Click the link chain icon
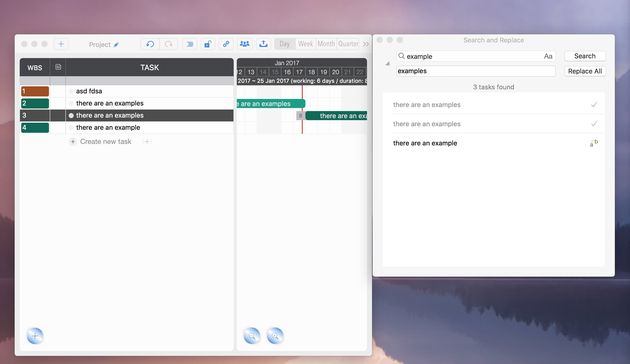The image size is (630, 364). [226, 44]
